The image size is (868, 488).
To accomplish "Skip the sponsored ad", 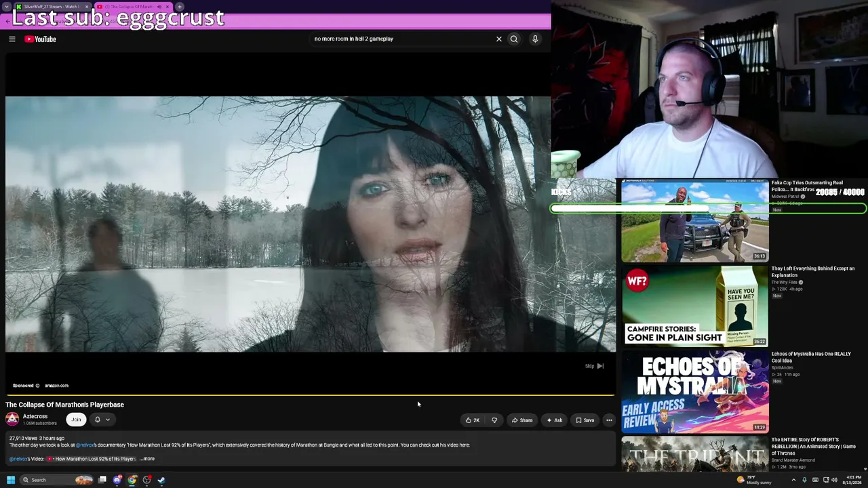I will click(595, 366).
